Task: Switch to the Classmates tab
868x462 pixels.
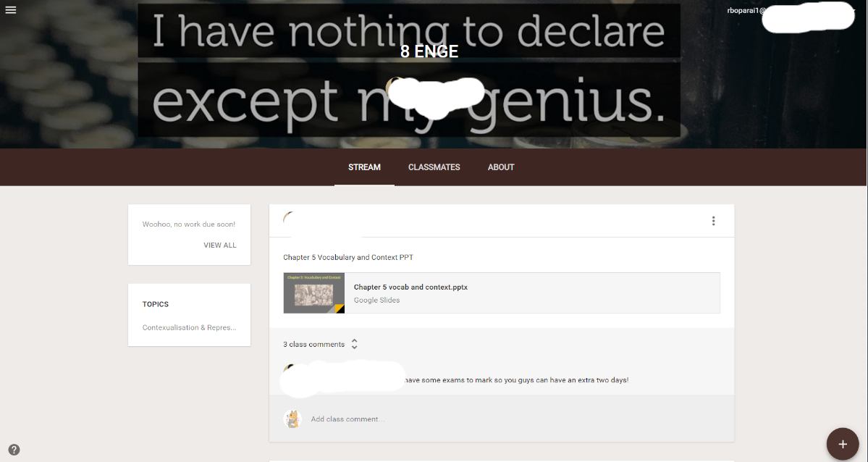Action: 434,167
